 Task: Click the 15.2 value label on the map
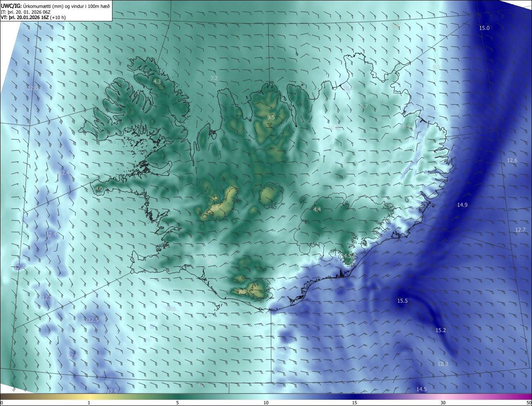[441, 330]
